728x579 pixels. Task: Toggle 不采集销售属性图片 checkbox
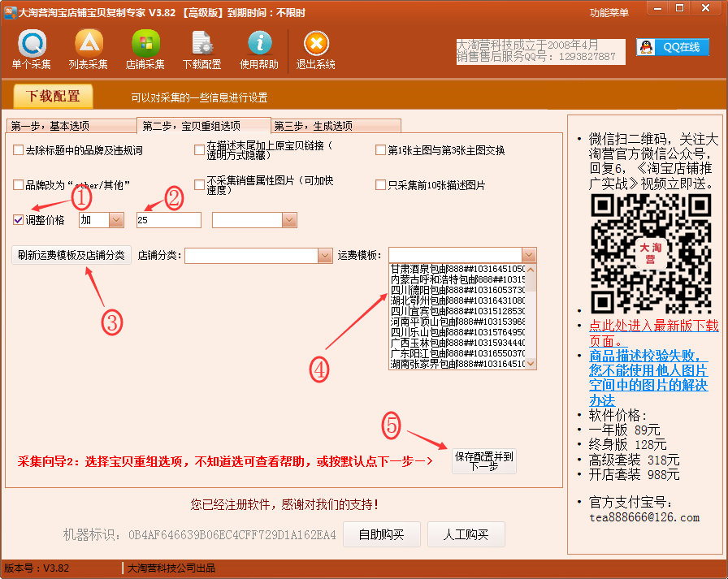199,184
